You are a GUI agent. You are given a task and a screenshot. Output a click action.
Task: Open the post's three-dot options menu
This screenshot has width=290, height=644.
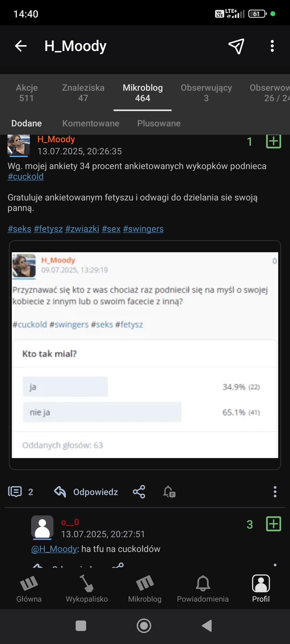275,492
